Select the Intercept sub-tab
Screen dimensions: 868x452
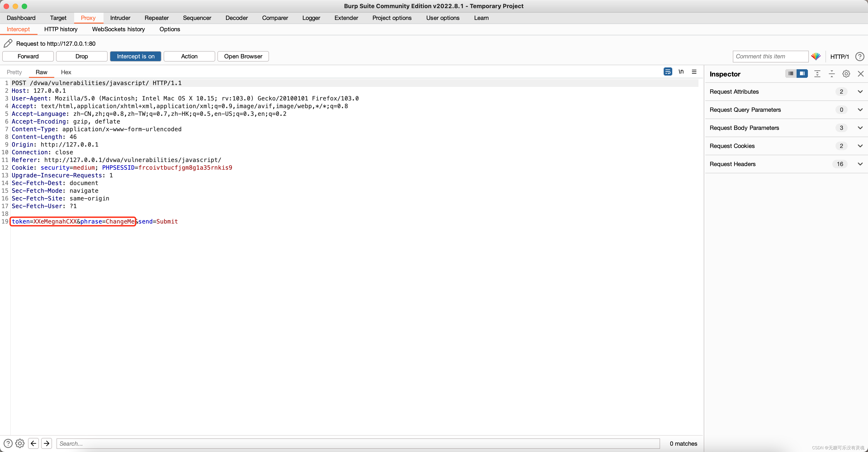(18, 29)
